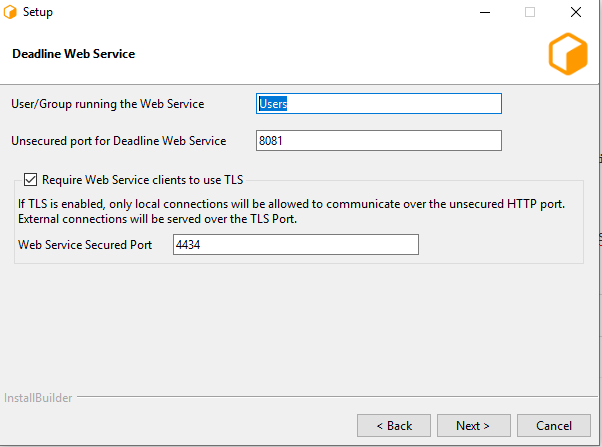Click the disabled maximize window button
The width and height of the screenshot is (602, 447).
click(530, 13)
